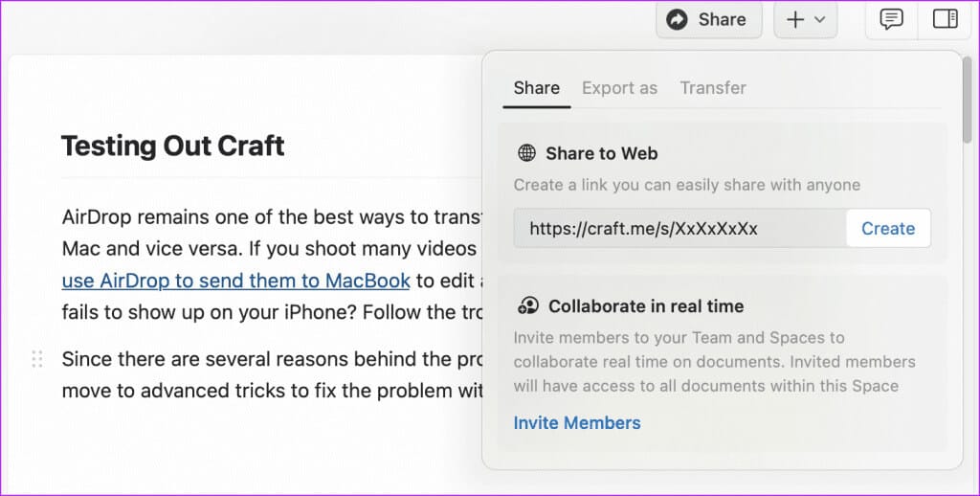Switch to the Share tab
Screen dimensions: 980x496
point(536,88)
